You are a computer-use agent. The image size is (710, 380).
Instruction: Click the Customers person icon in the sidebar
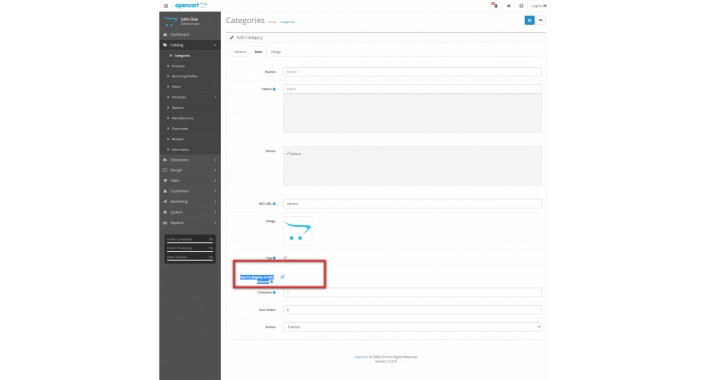(x=165, y=191)
